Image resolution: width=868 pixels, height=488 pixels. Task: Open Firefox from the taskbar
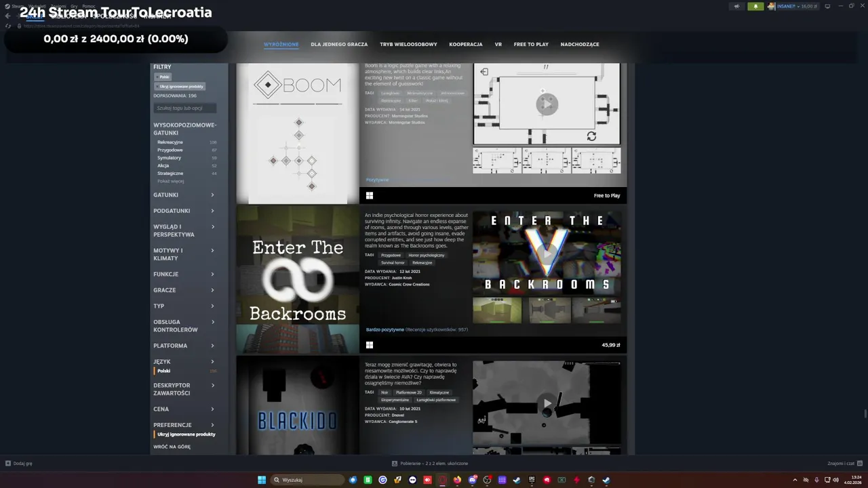[x=458, y=480]
